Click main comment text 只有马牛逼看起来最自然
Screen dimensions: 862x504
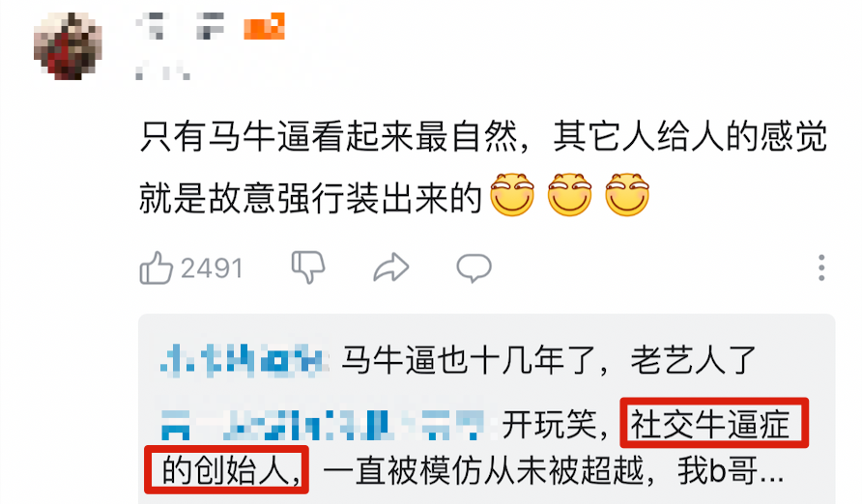[329, 136]
